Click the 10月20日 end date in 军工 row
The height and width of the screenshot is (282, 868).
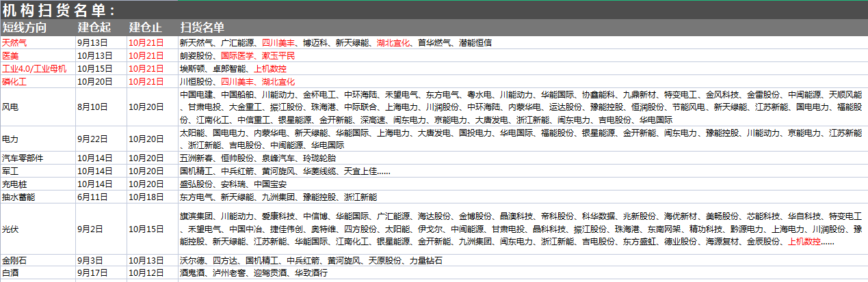[x=152, y=171]
